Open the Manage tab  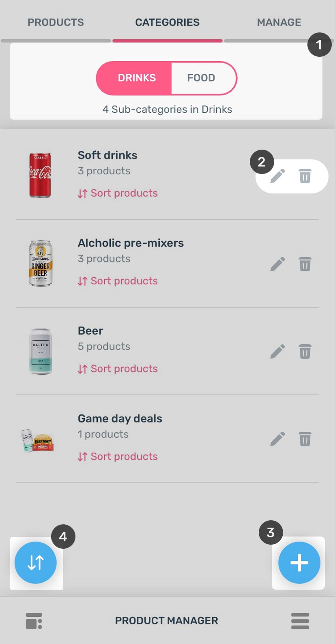click(x=279, y=22)
